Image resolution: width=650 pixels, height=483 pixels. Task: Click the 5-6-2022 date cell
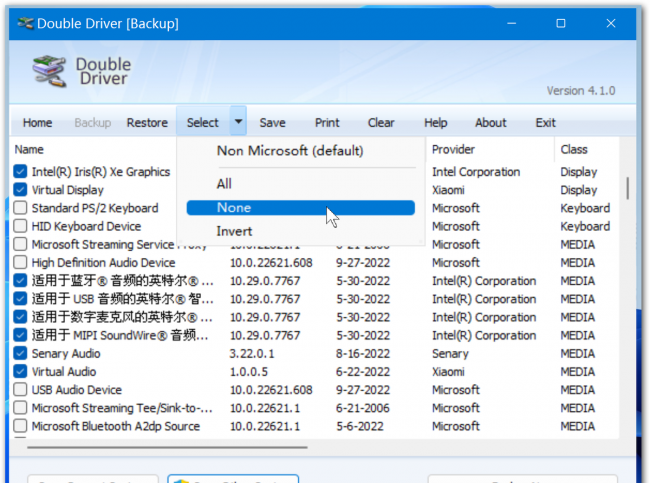[359, 426]
